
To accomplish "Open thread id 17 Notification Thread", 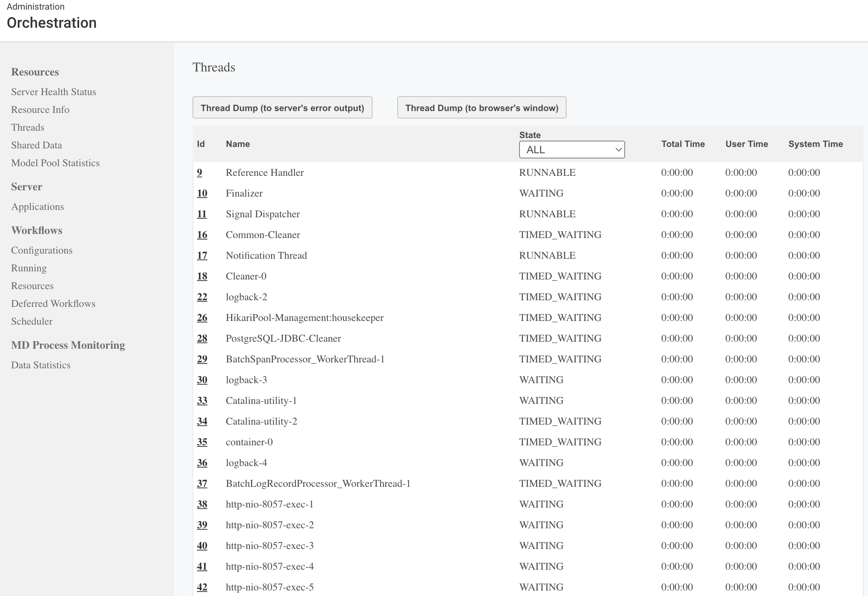I will pos(202,255).
